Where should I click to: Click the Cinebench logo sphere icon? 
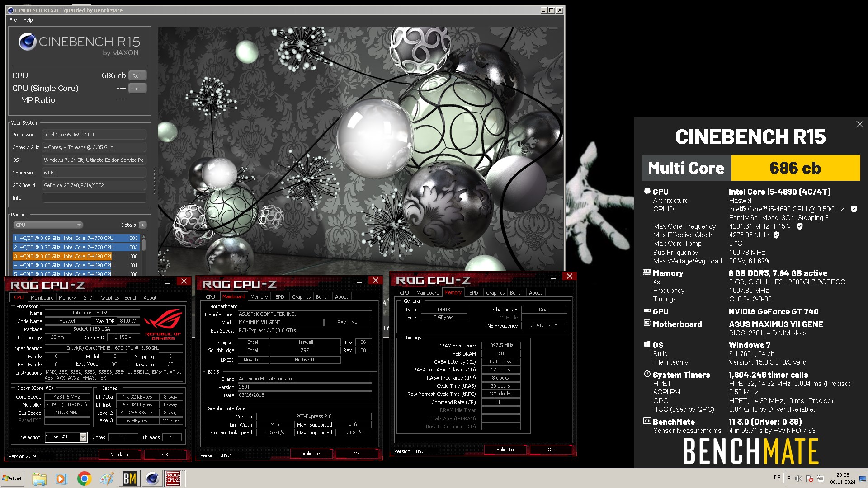(x=27, y=42)
